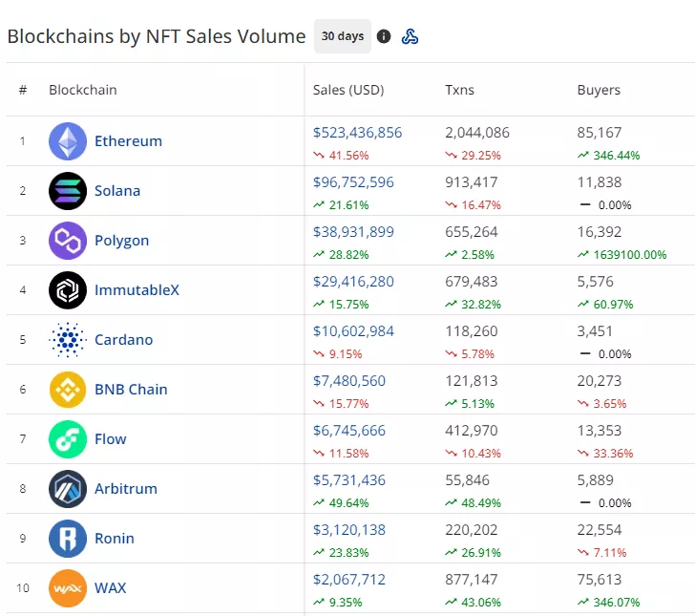Click the Ronin logo icon
Screen dimensions: 695x616
coord(68,539)
